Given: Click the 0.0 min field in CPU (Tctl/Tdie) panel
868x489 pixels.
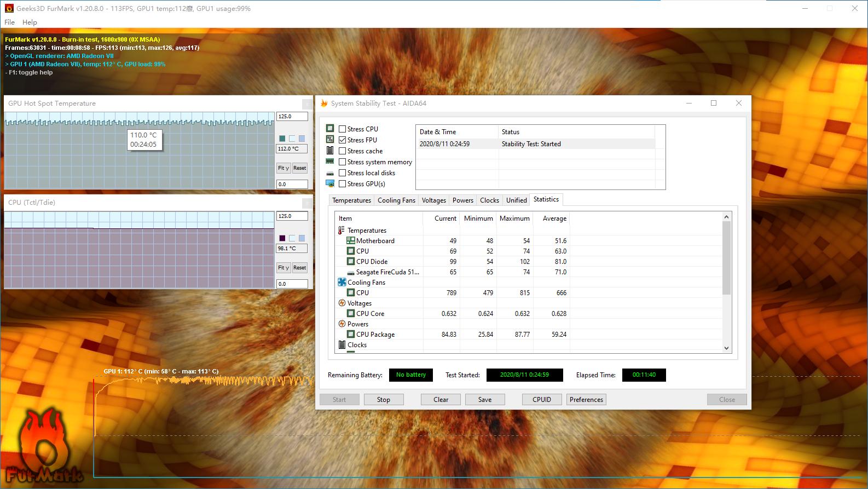Looking at the screenshot, I should 292,284.
